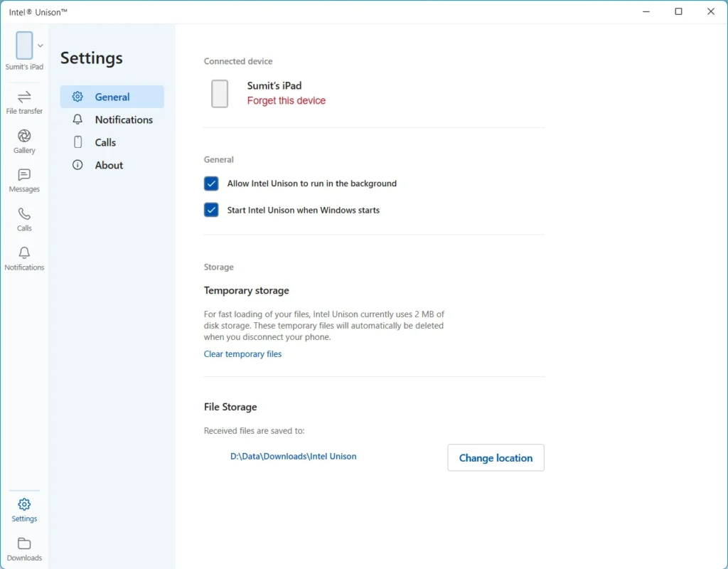Click the Temporary storage heading
The width and height of the screenshot is (728, 569).
pos(246,290)
